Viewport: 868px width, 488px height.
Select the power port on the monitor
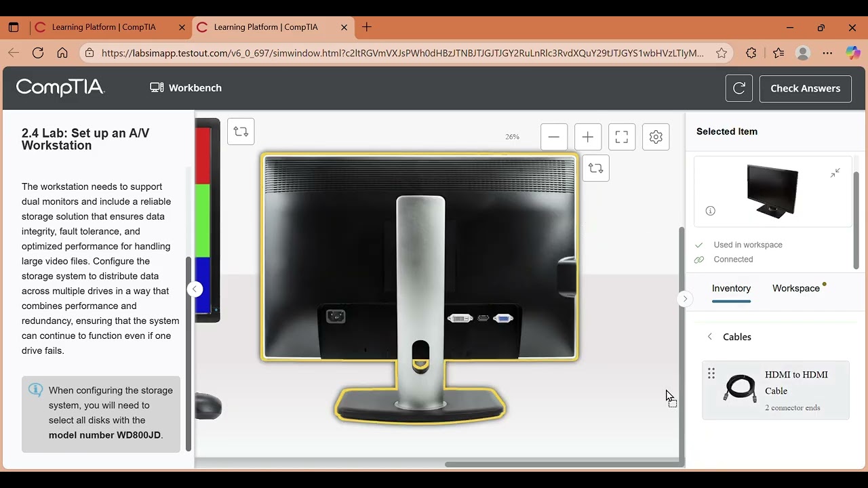(x=336, y=316)
